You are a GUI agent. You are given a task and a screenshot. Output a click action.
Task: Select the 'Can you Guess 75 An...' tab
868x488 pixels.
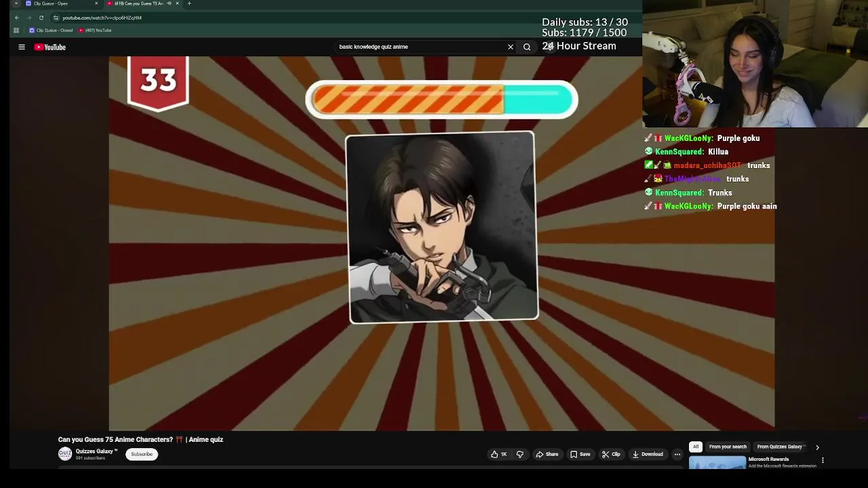click(x=139, y=3)
